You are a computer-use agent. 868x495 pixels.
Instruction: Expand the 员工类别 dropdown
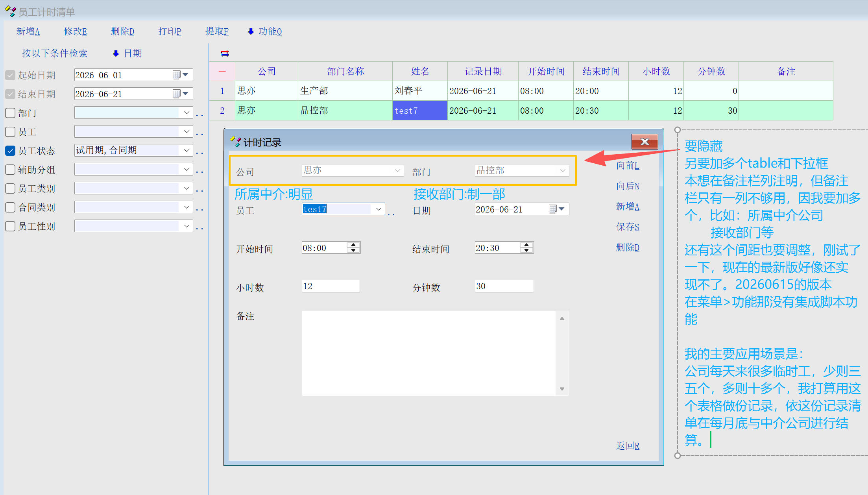click(x=187, y=188)
